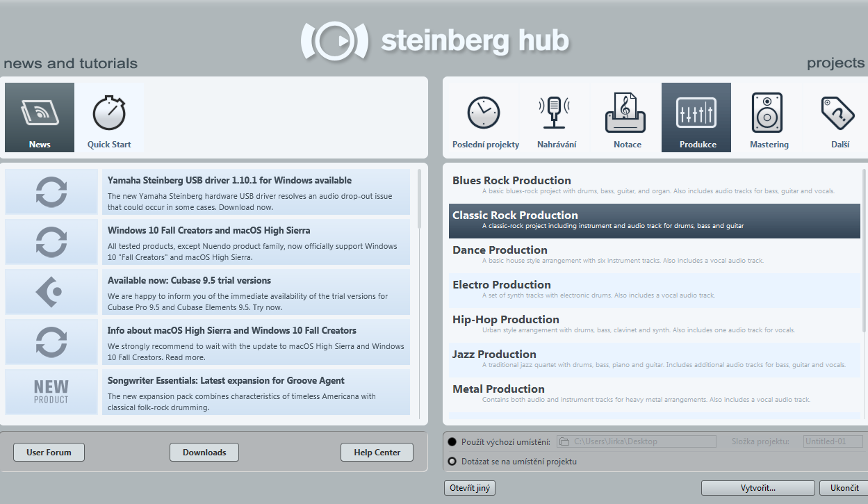
Task: Click the Vytvořit button
Action: point(758,488)
